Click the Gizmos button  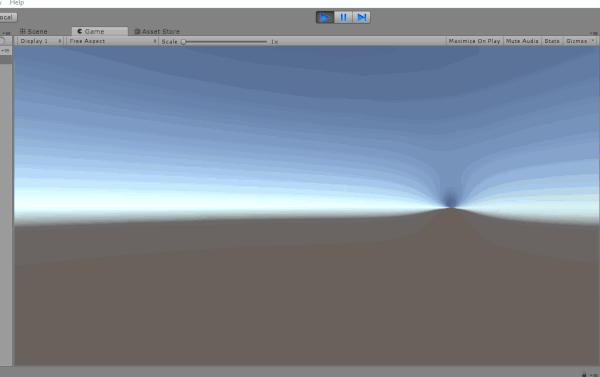576,41
